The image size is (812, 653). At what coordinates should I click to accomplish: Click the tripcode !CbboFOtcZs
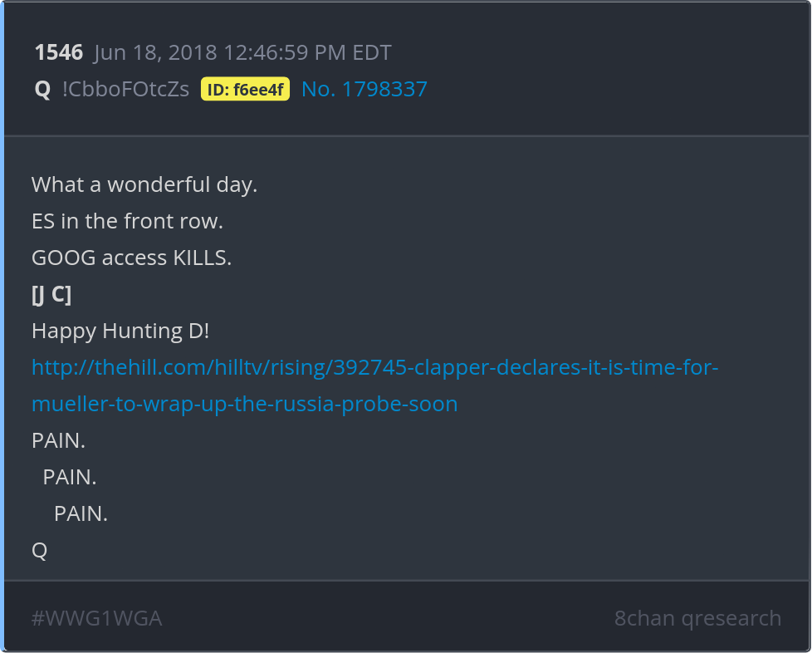tap(125, 90)
